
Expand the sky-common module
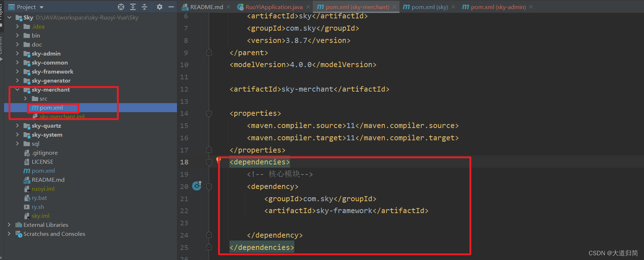17,62
